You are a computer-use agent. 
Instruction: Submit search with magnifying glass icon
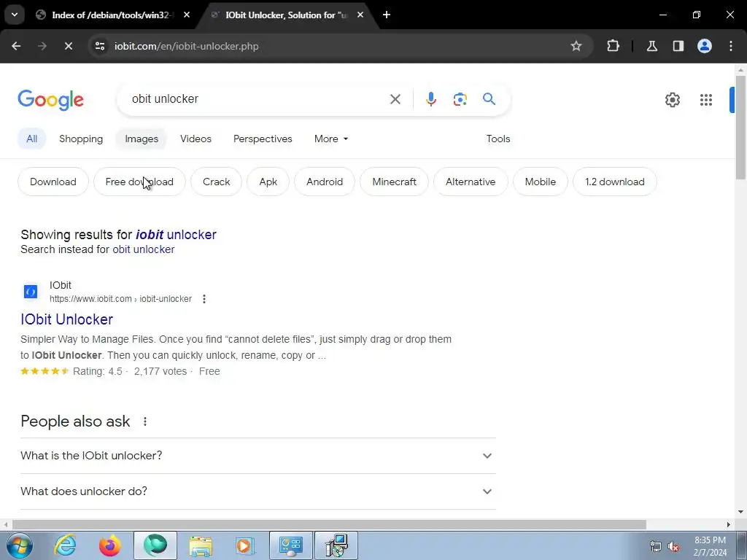[489, 99]
